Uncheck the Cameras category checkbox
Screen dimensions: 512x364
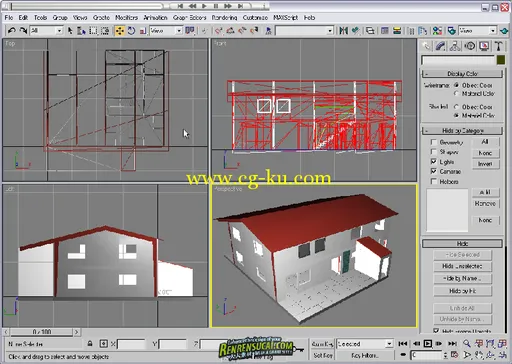coord(434,171)
